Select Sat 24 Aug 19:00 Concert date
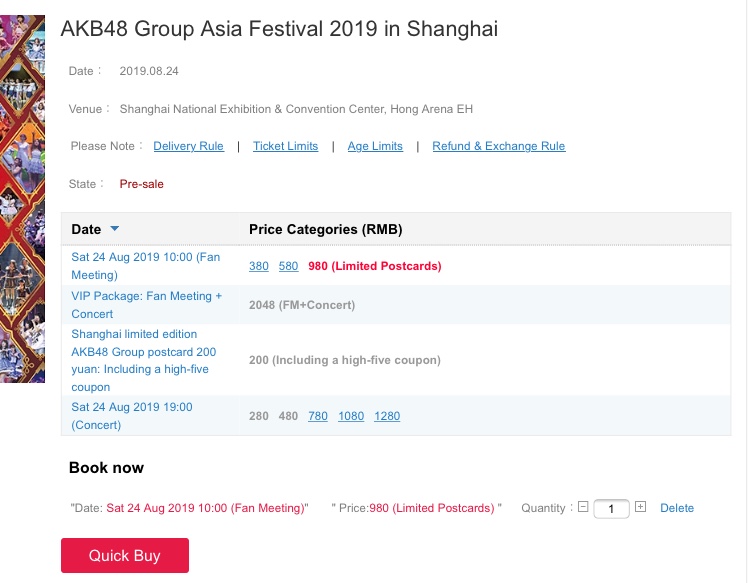Viewport: 750px width, 583px height. 132,416
